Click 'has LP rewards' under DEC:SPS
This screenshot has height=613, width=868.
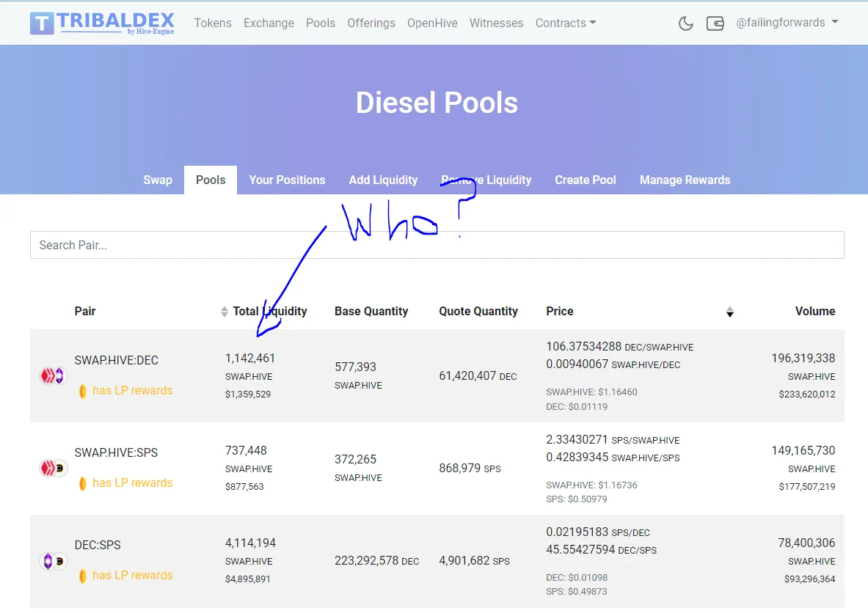132,576
